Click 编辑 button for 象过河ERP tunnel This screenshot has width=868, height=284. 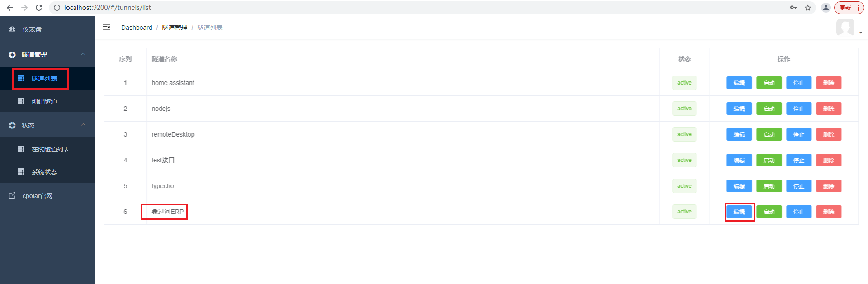(x=739, y=212)
